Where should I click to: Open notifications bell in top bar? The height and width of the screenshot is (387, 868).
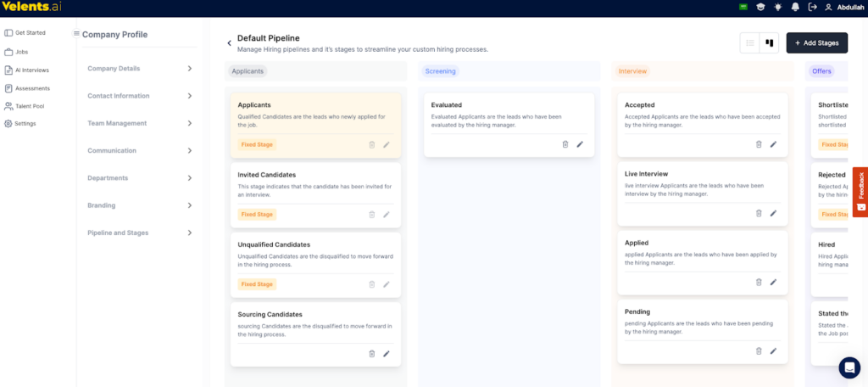(x=795, y=7)
